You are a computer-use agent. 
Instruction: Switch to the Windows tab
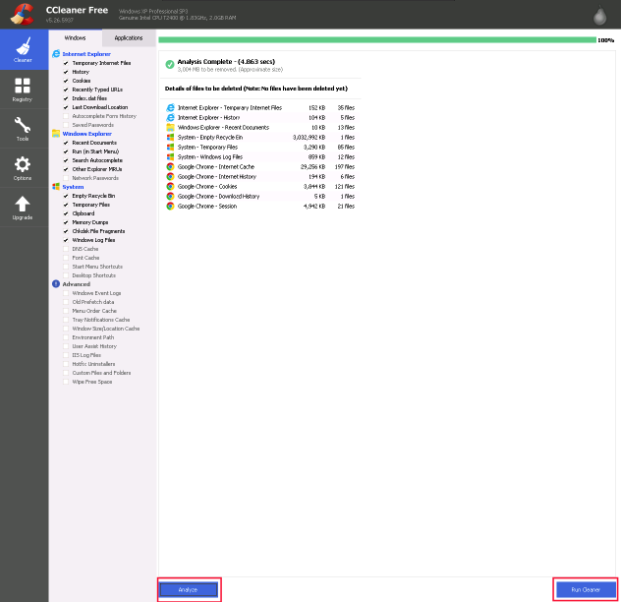(75, 38)
